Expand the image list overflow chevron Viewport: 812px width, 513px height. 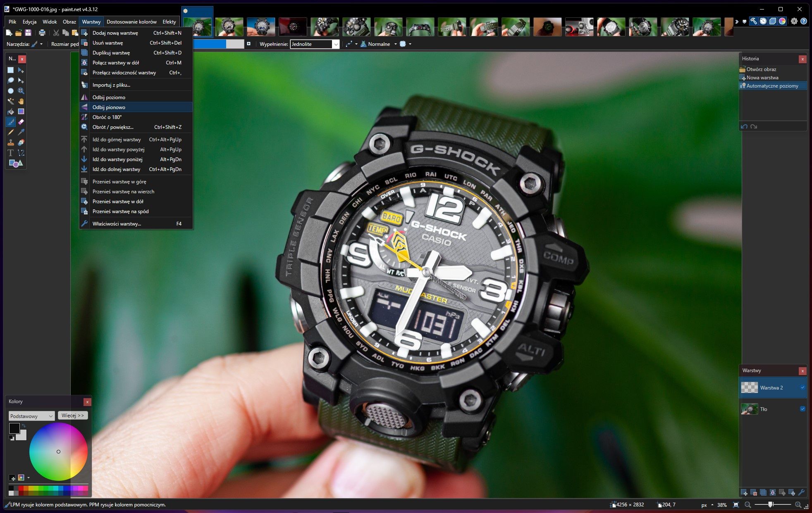click(737, 21)
